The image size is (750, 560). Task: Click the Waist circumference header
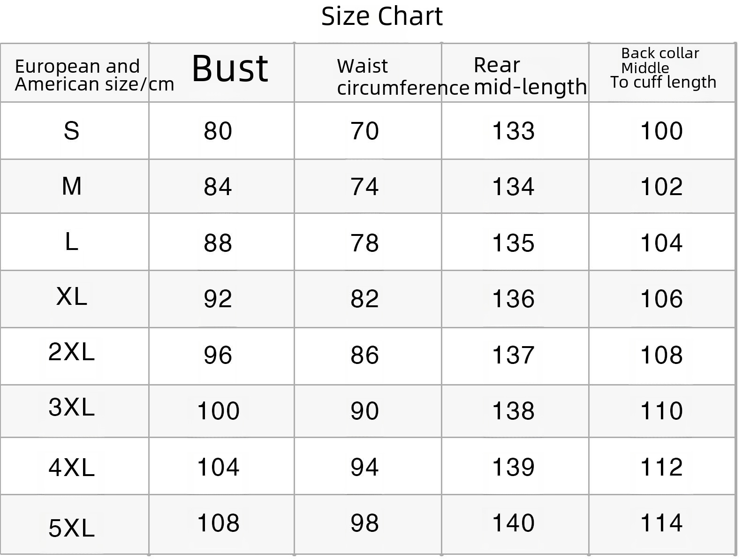[x=402, y=77]
